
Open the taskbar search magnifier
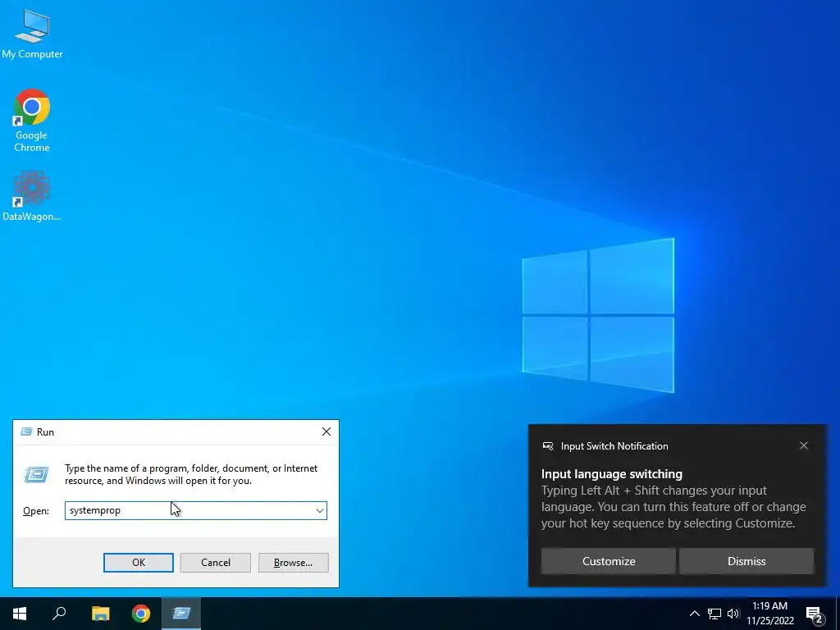59,614
